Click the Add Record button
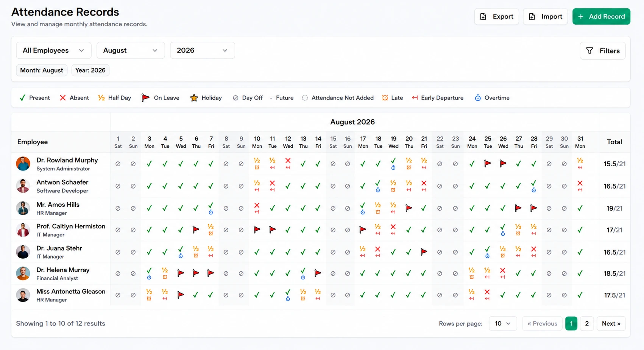The width and height of the screenshot is (644, 350). (x=601, y=17)
